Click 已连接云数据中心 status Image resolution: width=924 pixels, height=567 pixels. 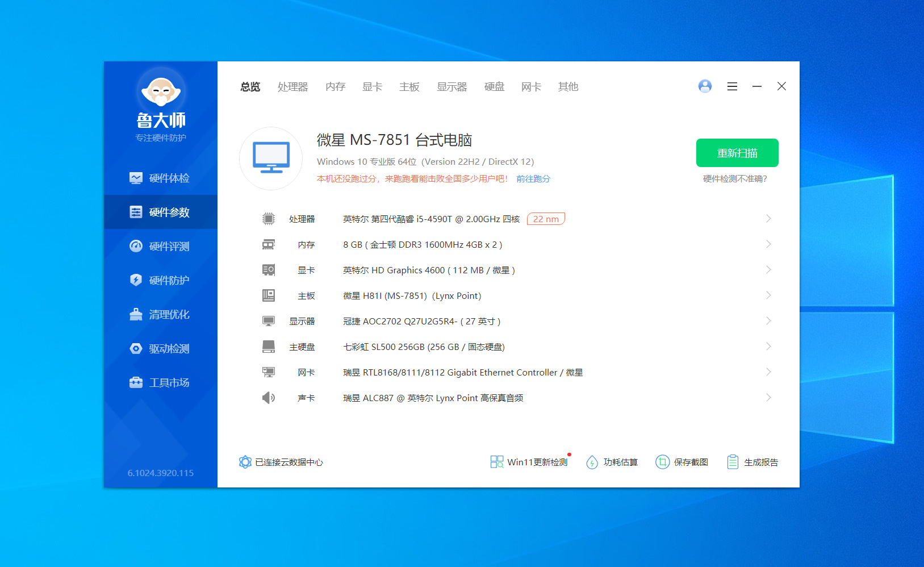tap(281, 462)
